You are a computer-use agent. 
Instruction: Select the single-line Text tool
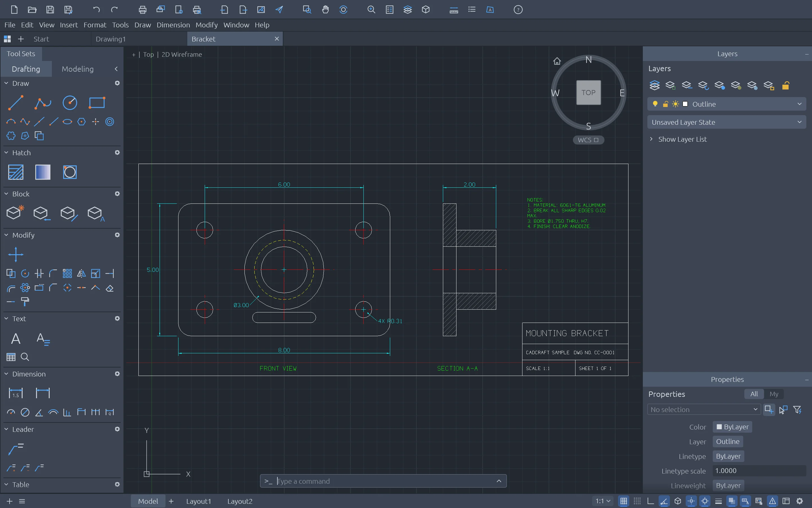[16, 338]
